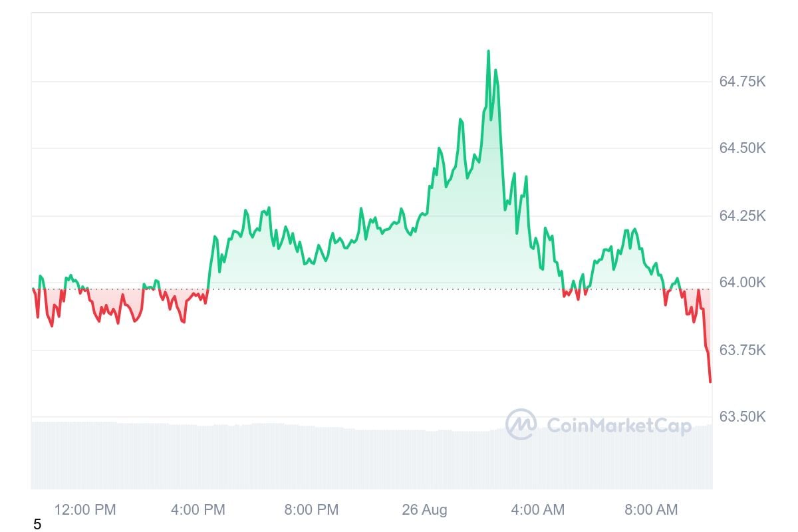Click the 4:00 AM time label
Screen dimensions: 798x532
point(537,510)
